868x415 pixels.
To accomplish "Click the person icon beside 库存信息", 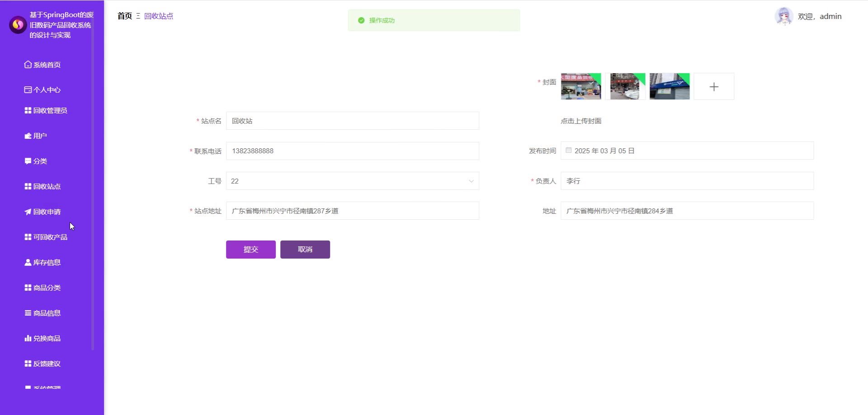I will [28, 262].
